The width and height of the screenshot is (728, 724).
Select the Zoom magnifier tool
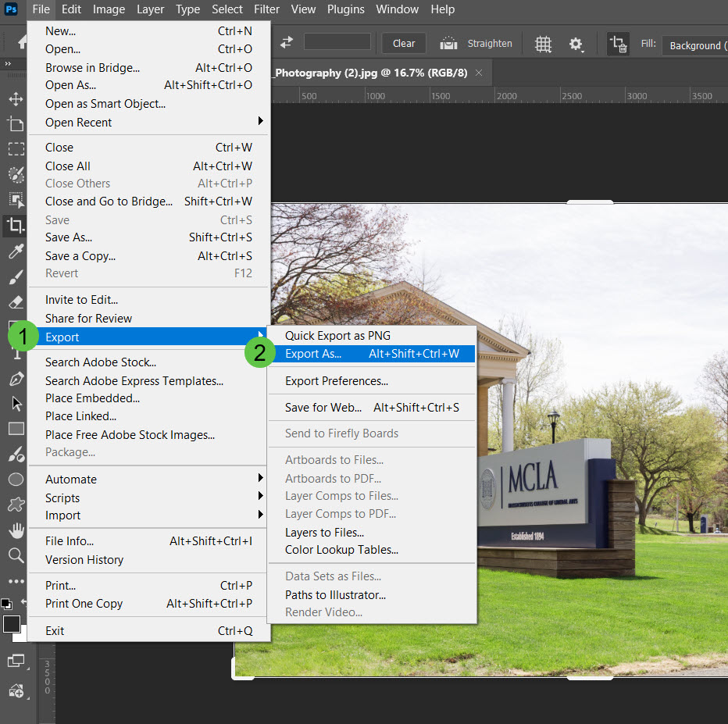16,555
